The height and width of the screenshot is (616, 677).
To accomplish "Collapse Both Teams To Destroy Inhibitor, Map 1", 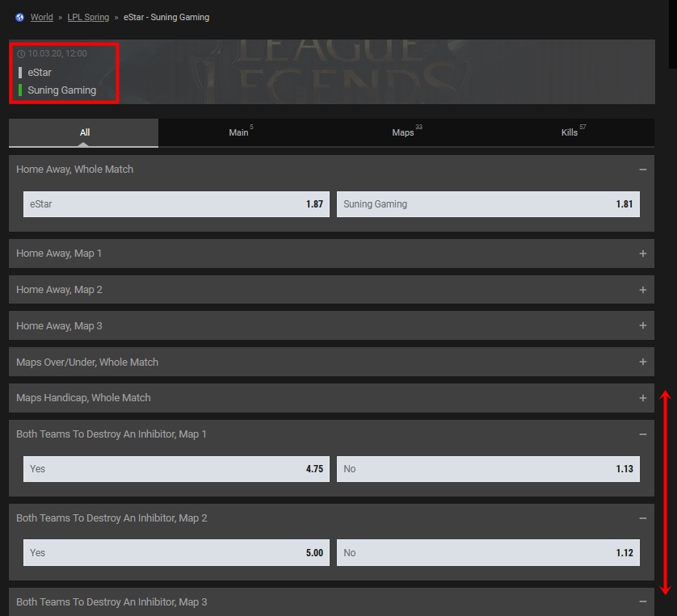I will [x=642, y=434].
